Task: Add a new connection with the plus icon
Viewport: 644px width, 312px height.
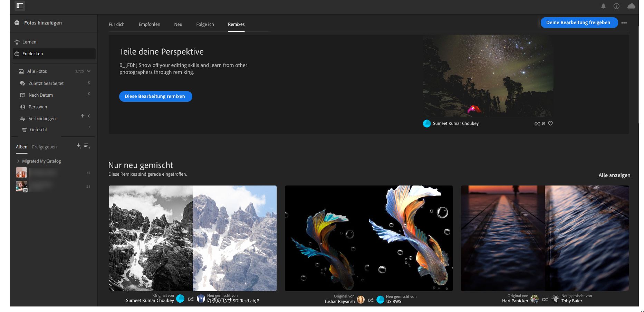Action: click(82, 116)
